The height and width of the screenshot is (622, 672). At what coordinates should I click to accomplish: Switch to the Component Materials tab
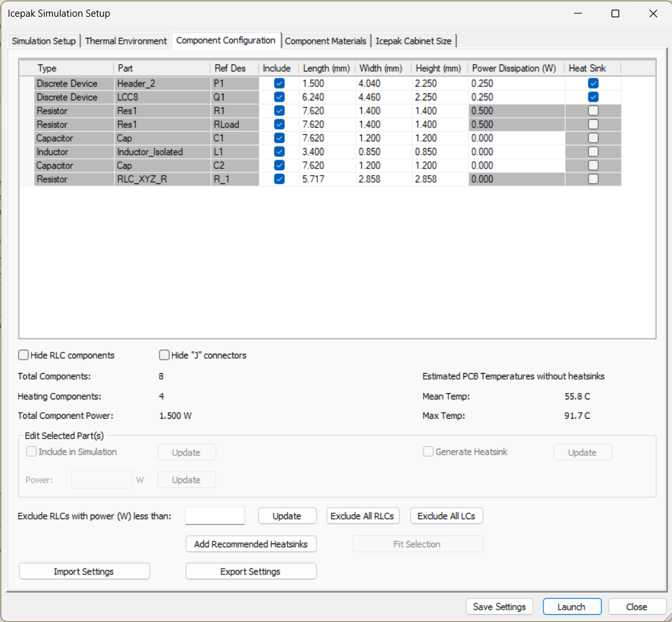coord(326,40)
